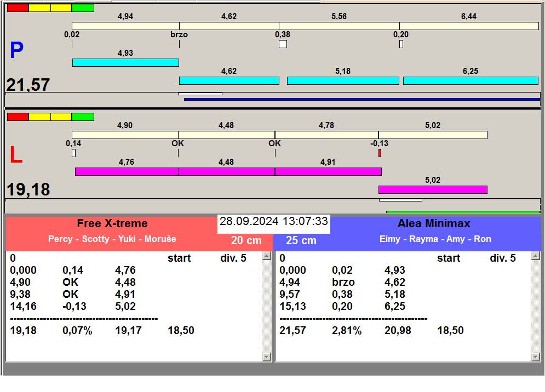Click the Percy - Scotty - Yuki - Moruše lineup

click(x=112, y=239)
